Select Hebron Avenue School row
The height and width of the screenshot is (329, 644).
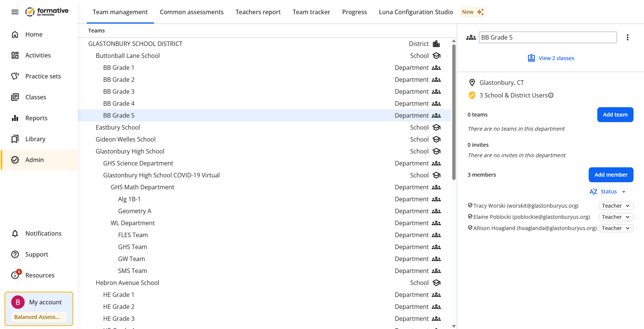(264, 283)
